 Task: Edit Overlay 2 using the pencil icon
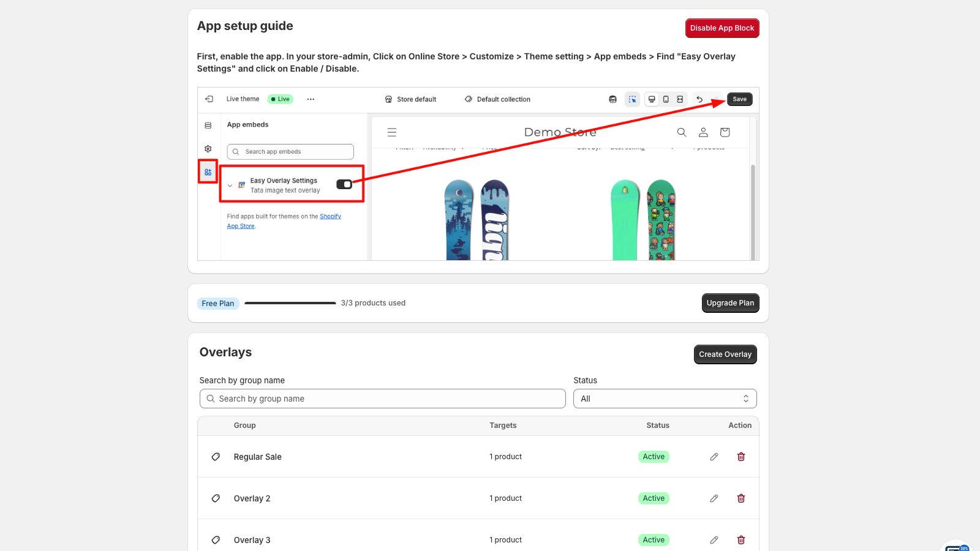tap(714, 498)
